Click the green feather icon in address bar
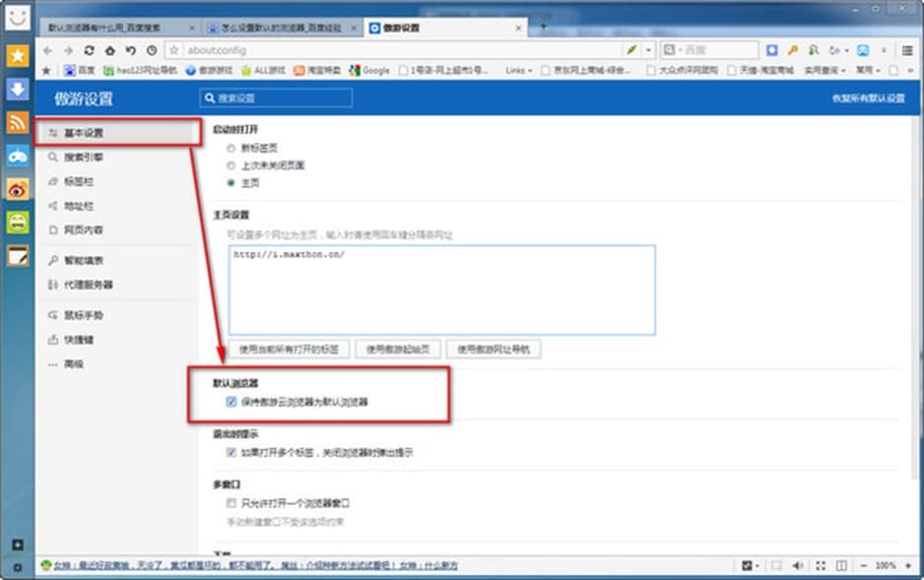 pyautogui.click(x=631, y=50)
